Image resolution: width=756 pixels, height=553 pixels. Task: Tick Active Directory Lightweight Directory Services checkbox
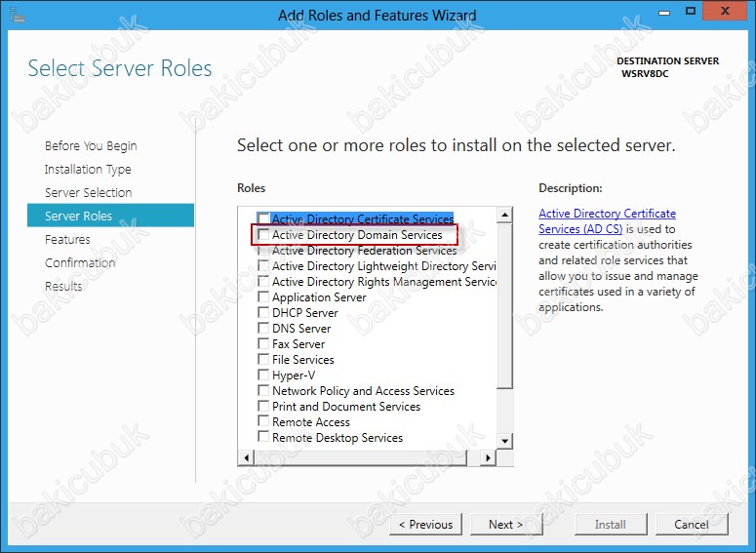pos(263,265)
